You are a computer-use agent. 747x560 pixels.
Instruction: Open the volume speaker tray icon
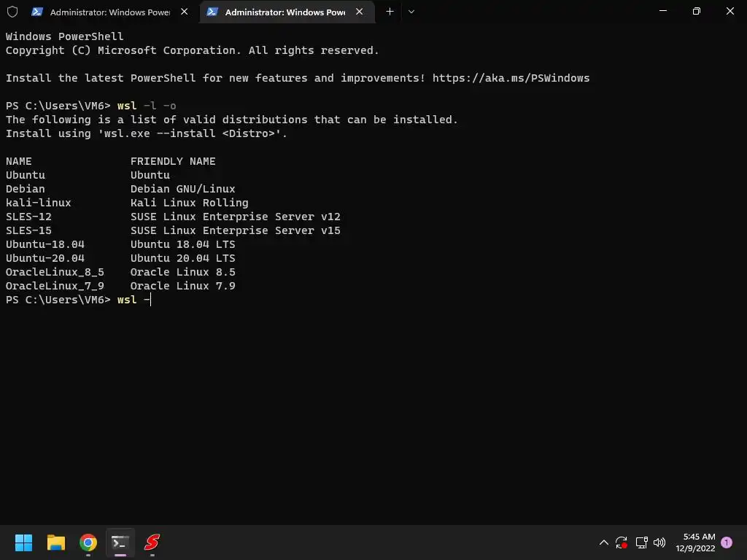coord(659,542)
